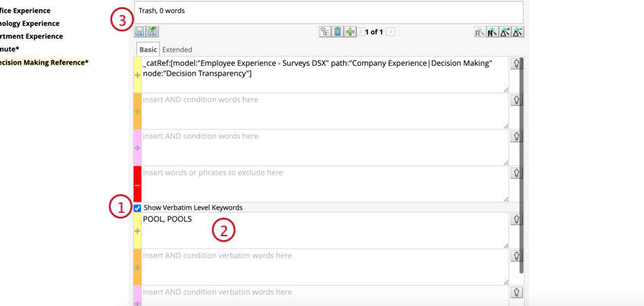
Task: Open the Department Experience category in tree
Action: pyautogui.click(x=30, y=36)
